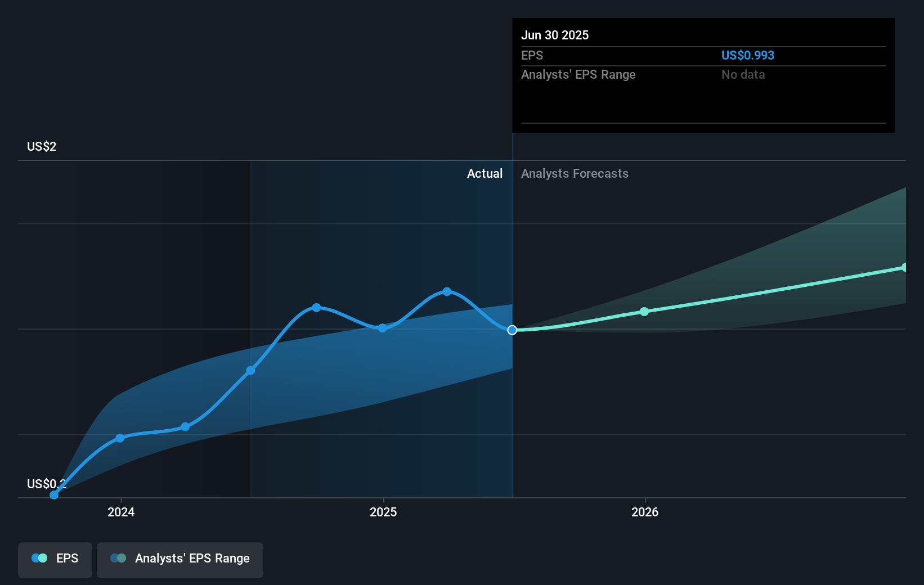Screen dimensions: 924x585
Task: Click the 2026 x-axis label
Action: pos(645,512)
